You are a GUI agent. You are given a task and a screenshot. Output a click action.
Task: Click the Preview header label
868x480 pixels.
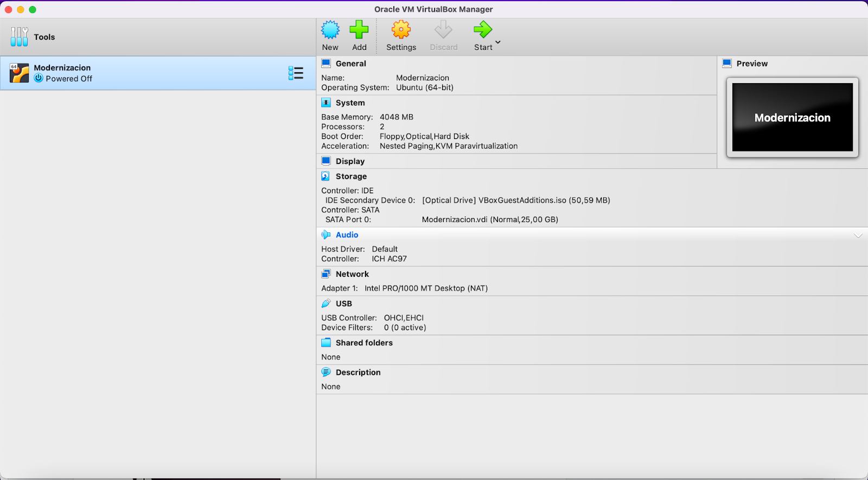pos(752,64)
